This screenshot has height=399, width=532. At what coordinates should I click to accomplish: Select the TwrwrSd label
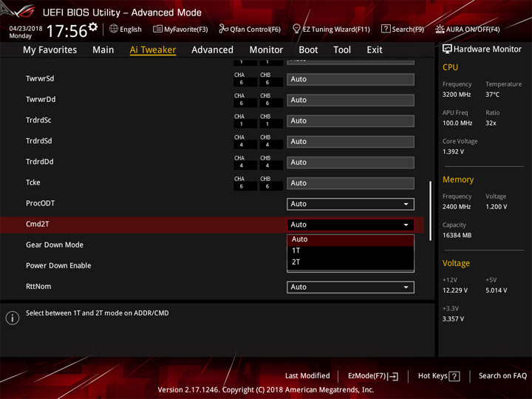point(40,79)
